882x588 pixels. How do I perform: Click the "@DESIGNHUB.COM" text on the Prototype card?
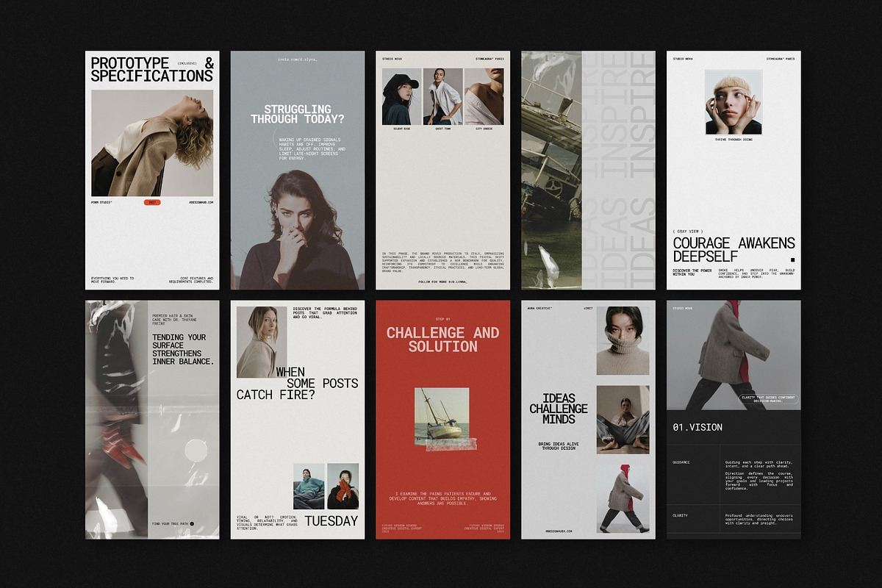201,202
